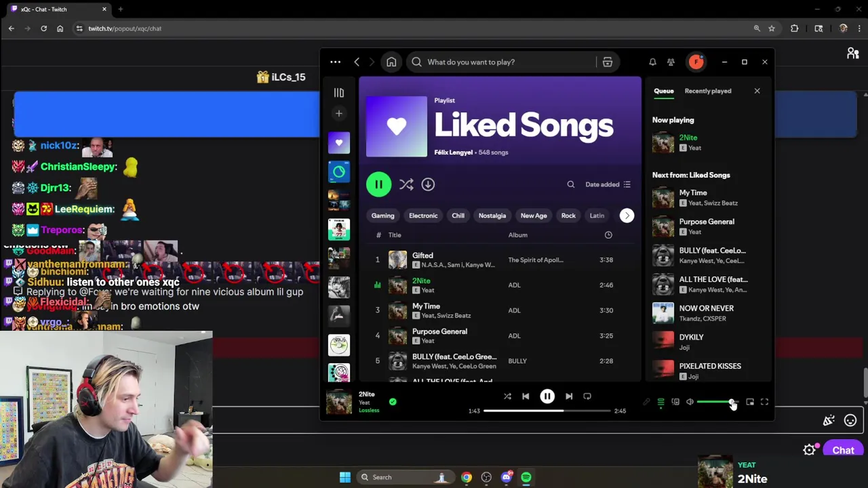
Task: Click the green saved checkmark for 2Nite
Action: coord(393,402)
